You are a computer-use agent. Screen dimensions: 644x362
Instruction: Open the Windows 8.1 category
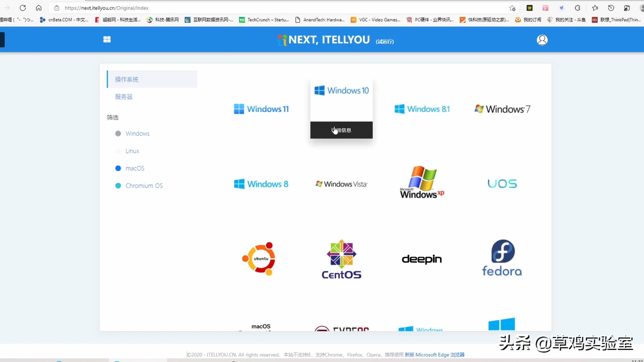click(x=422, y=109)
